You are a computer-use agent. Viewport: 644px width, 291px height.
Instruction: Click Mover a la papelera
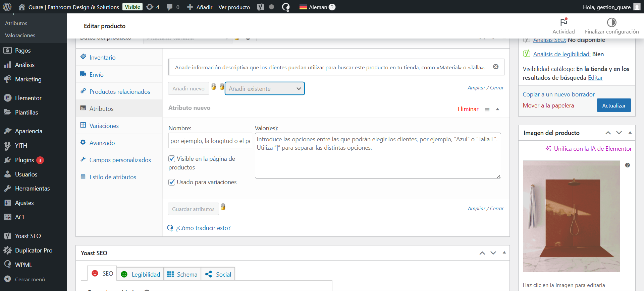548,105
